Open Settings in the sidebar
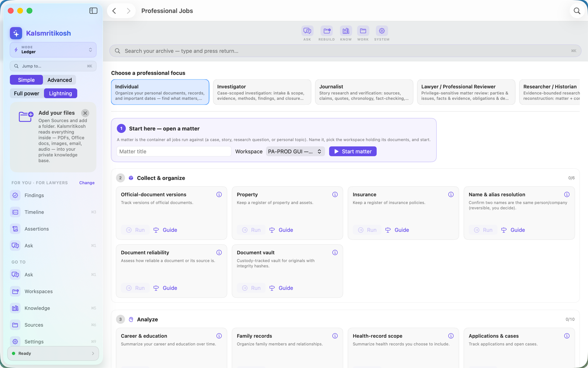This screenshot has height=368, width=588. [x=53, y=342]
